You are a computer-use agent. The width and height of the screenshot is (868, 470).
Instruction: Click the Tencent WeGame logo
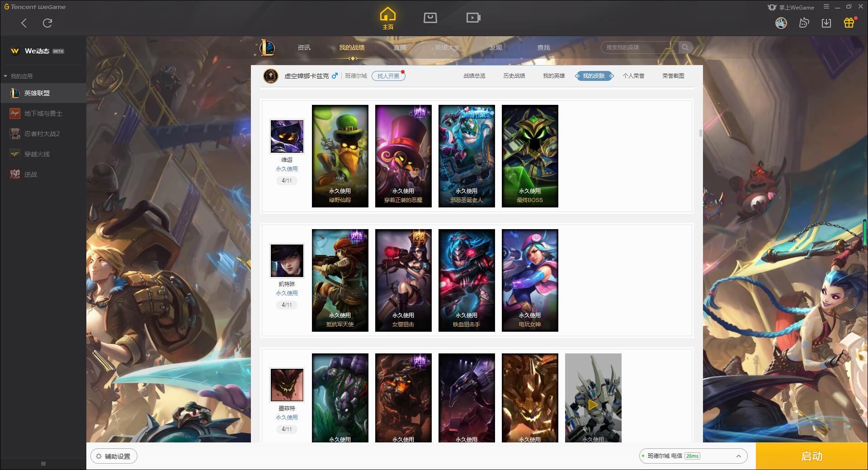pyautogui.click(x=35, y=7)
